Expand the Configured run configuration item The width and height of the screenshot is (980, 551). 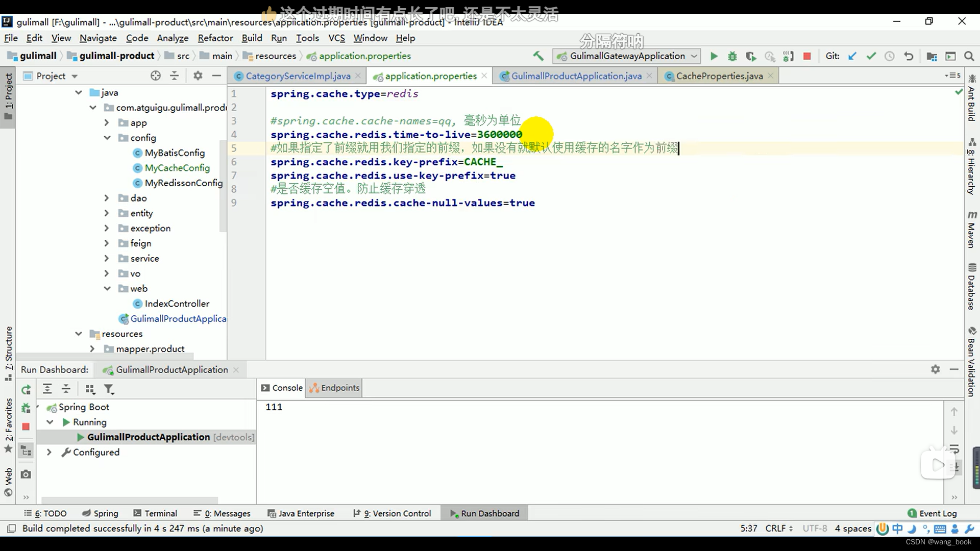[x=48, y=452]
